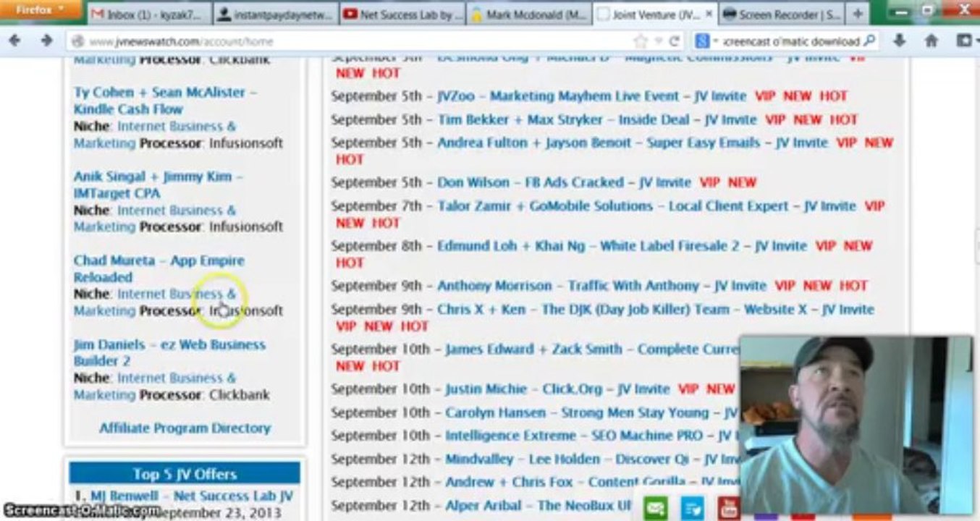Open Mindvalley Lee Holden Discover Qi

(593, 459)
